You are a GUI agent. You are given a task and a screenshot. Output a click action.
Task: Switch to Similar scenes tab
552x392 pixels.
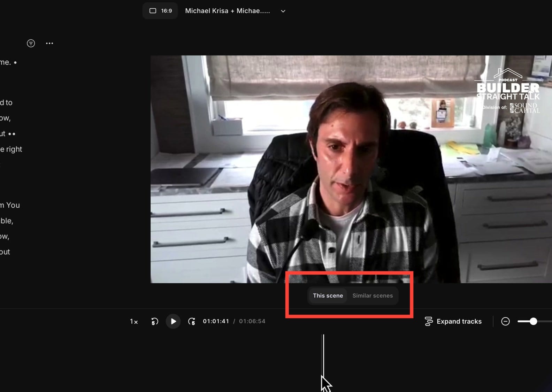pos(373,295)
